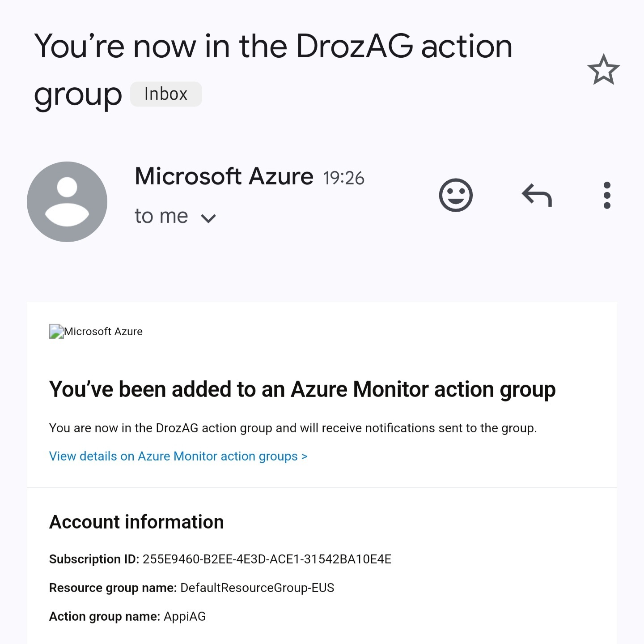Image resolution: width=644 pixels, height=644 pixels.
Task: Open the three-dot more options menu
Action: [x=607, y=195]
